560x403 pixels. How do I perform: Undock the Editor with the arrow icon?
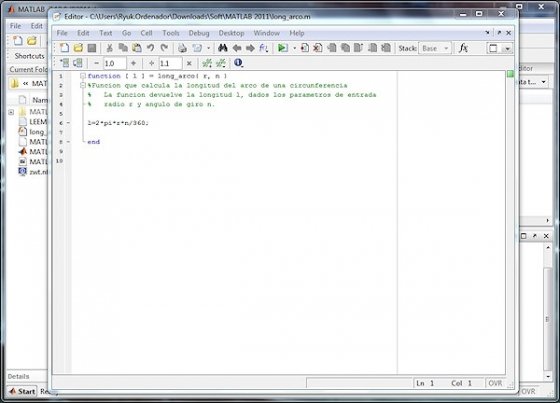point(499,33)
